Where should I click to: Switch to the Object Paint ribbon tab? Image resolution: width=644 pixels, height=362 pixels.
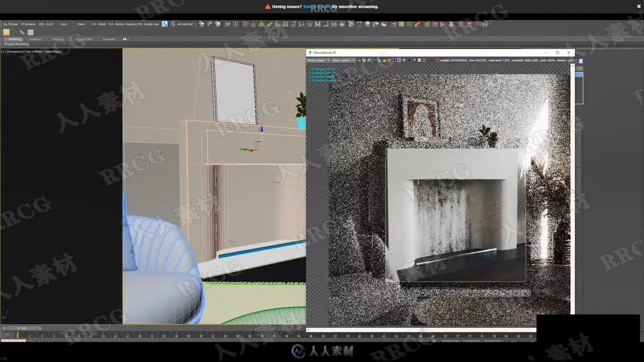pyautogui.click(x=84, y=39)
